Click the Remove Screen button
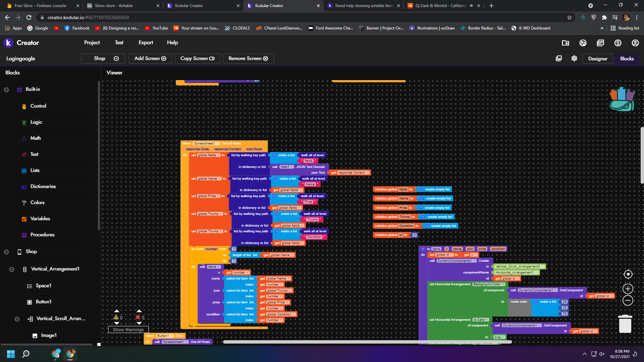Screen dimensions: 644x362 [248, 58]
